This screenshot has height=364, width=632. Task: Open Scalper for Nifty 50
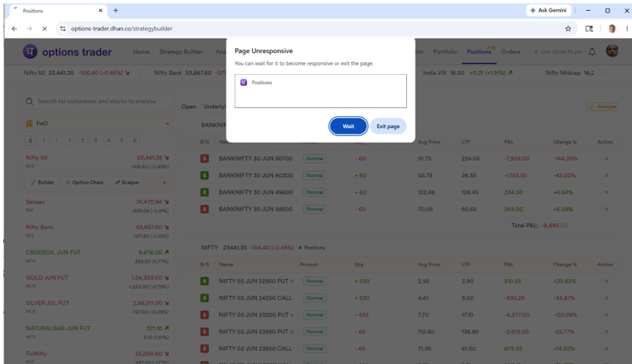pyautogui.click(x=127, y=183)
